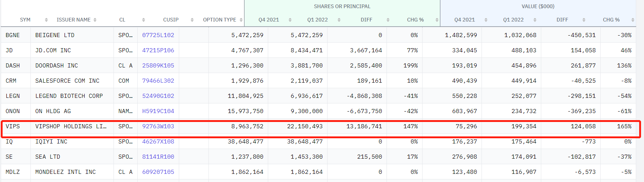Open CUSIP link 52490G102 for Legend Biotech
644x182 pixels.
click(158, 96)
